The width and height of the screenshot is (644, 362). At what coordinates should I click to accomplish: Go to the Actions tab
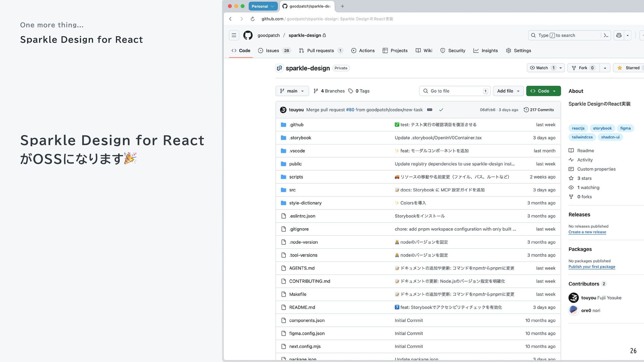tap(363, 51)
